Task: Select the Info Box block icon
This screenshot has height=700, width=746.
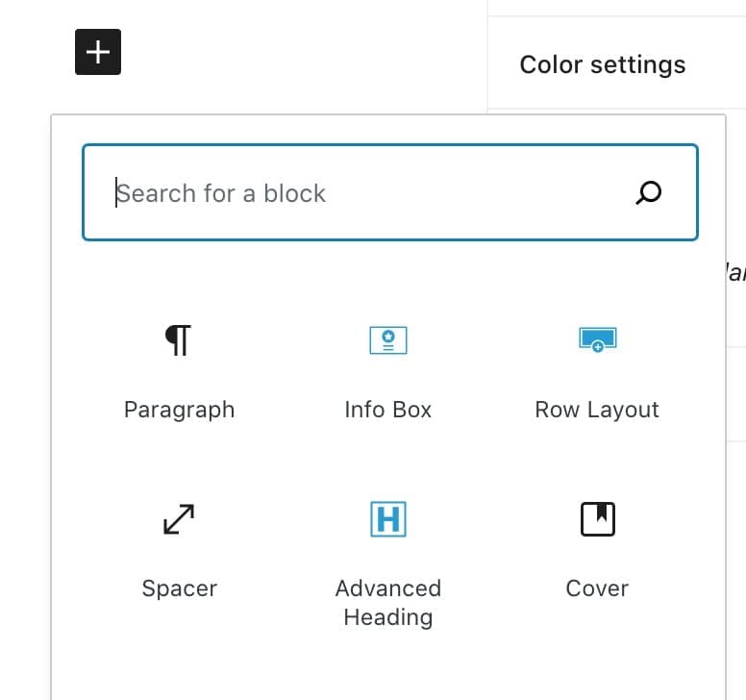Action: coord(388,340)
